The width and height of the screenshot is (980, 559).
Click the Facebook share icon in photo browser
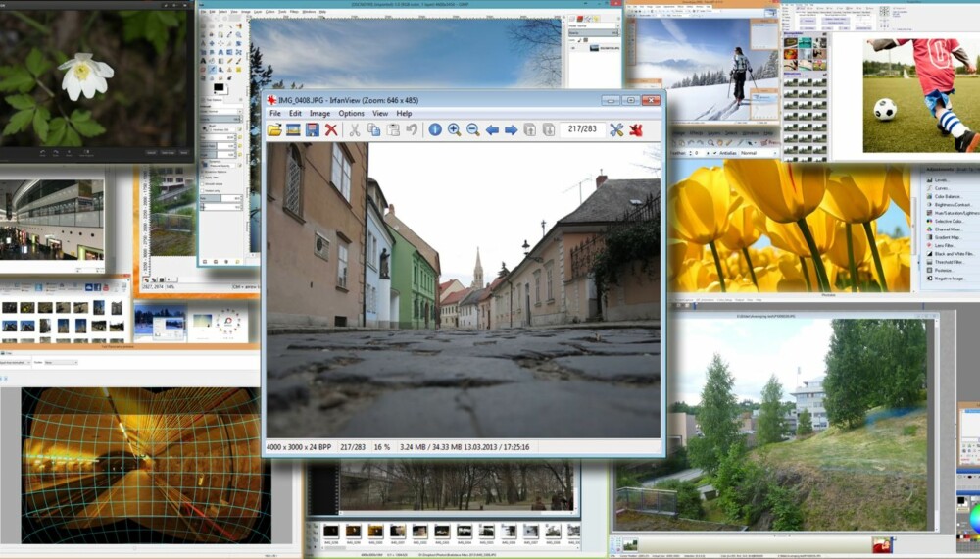click(x=97, y=287)
